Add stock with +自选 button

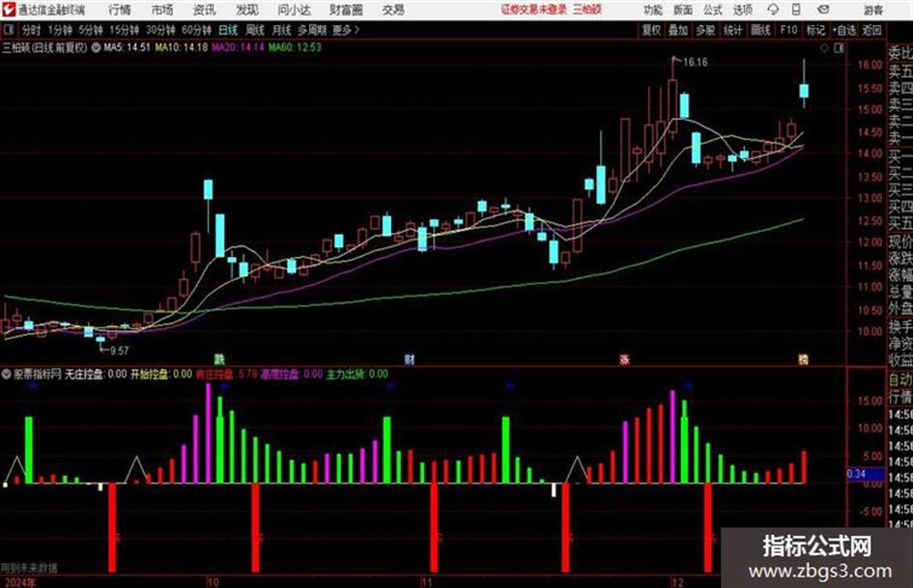[x=843, y=30]
